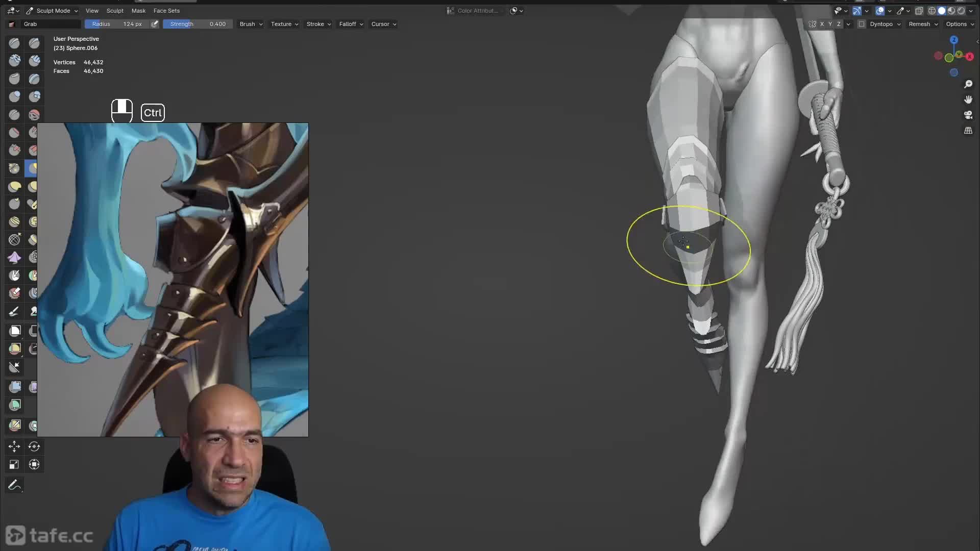The height and width of the screenshot is (551, 980).
Task: Select the Slide Relax brush
Action: pos(14,240)
